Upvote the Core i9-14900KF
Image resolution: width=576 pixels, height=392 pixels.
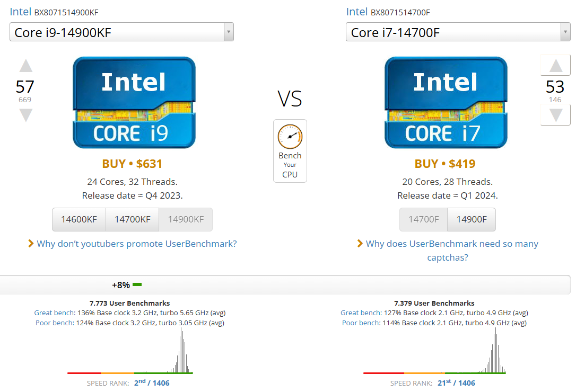[25, 66]
